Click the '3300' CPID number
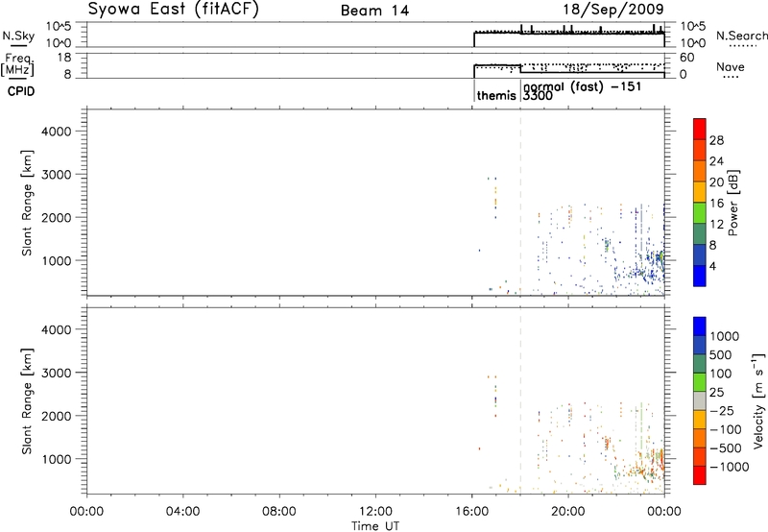Screen dimensions: 768x532 538,96
